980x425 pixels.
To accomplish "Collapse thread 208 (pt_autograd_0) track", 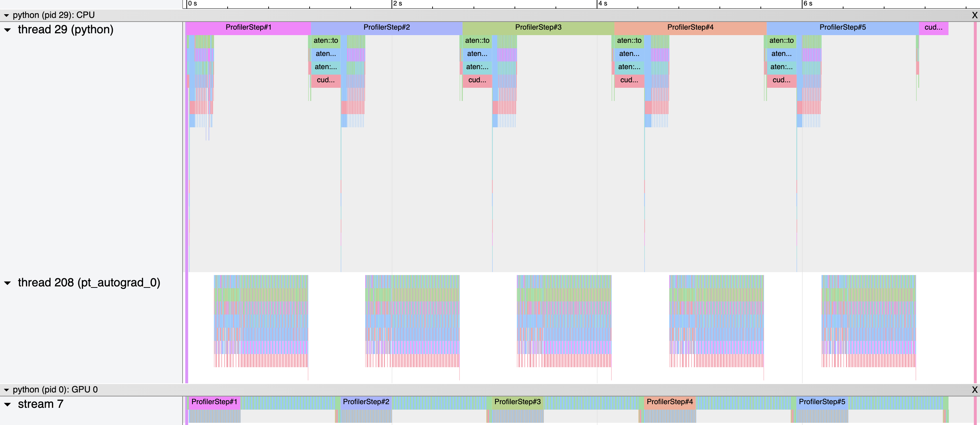I will [8, 283].
